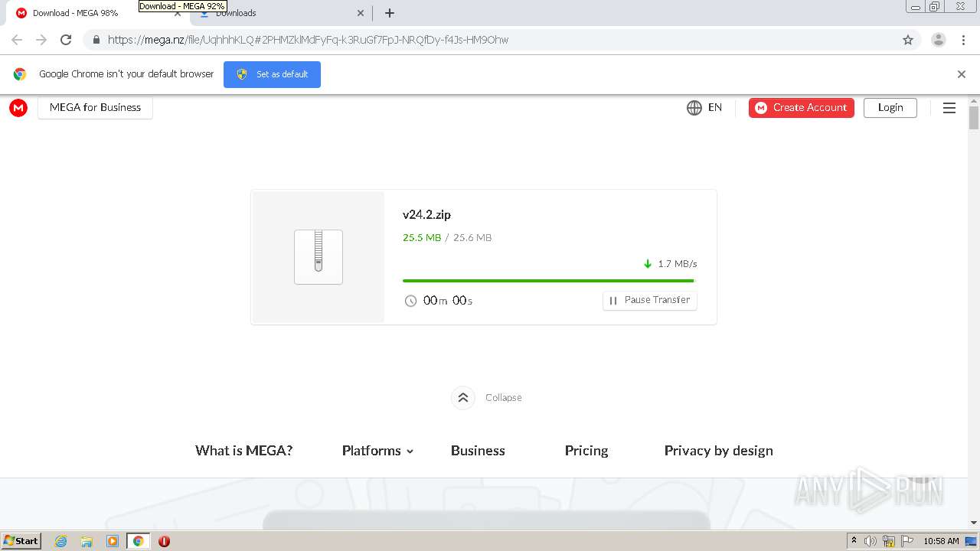980x551 pixels.
Task: Click the system clock 10:58 AM
Action: pyautogui.click(x=941, y=541)
